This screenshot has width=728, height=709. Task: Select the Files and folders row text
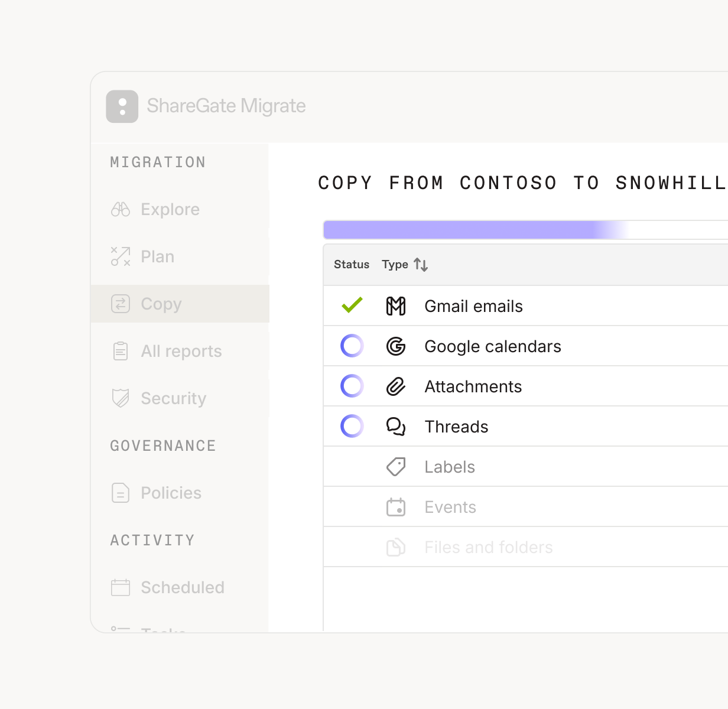click(x=489, y=547)
